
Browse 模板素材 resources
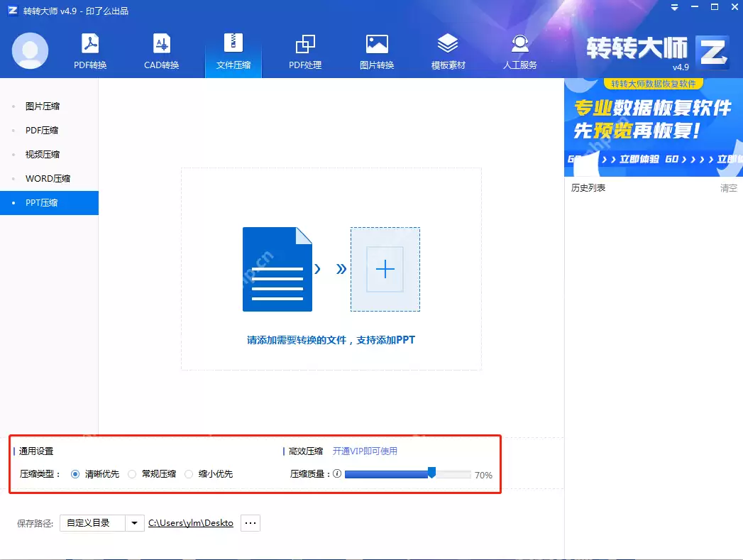point(448,50)
